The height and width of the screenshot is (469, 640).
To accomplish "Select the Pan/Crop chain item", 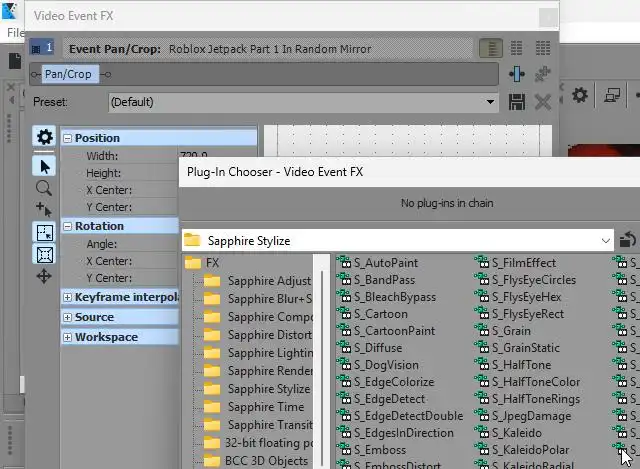I will 68,74.
